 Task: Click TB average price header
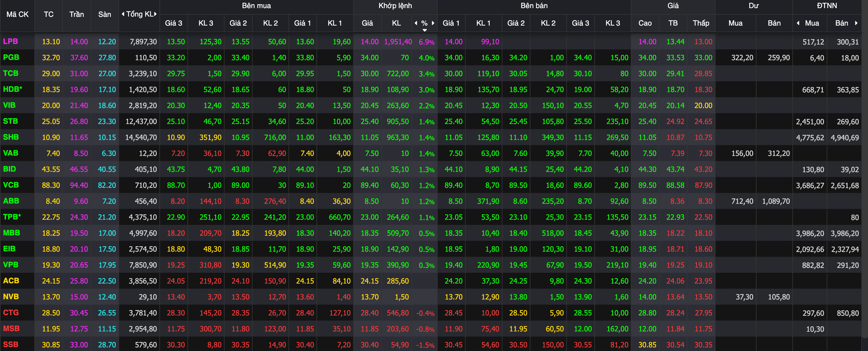click(x=673, y=23)
